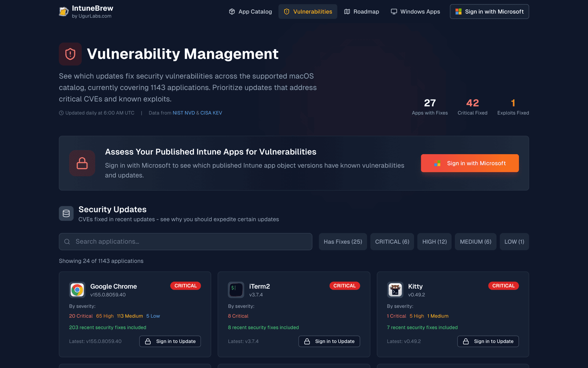588x368 pixels.
Task: Click 'by UgurLabs.com' under the logo
Action: pos(92,16)
